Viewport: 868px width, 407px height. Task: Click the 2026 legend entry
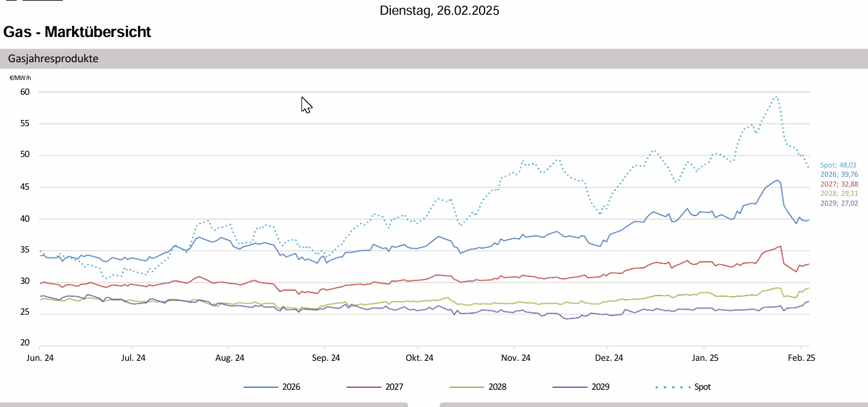[x=272, y=387]
